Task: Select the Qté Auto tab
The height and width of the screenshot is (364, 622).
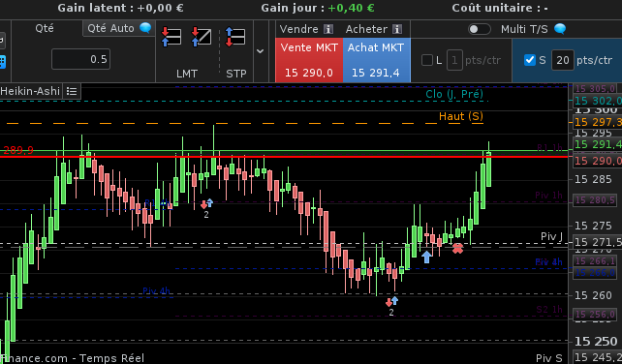Action: click(x=118, y=28)
